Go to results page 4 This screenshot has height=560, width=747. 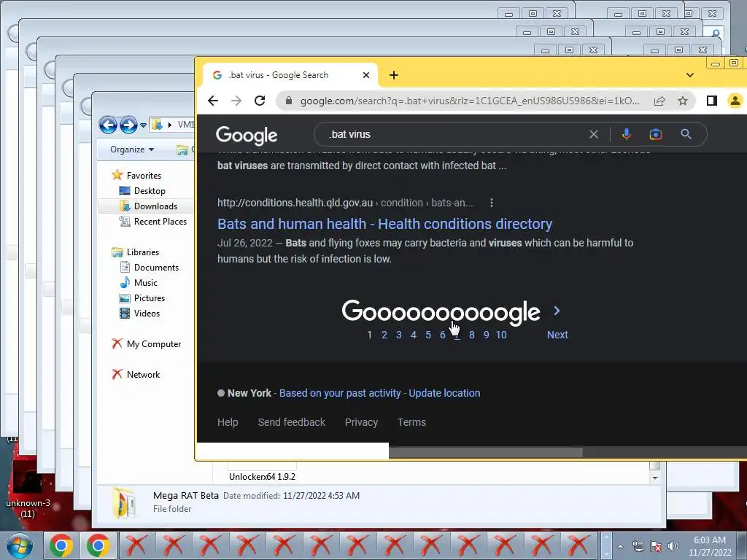pos(414,335)
